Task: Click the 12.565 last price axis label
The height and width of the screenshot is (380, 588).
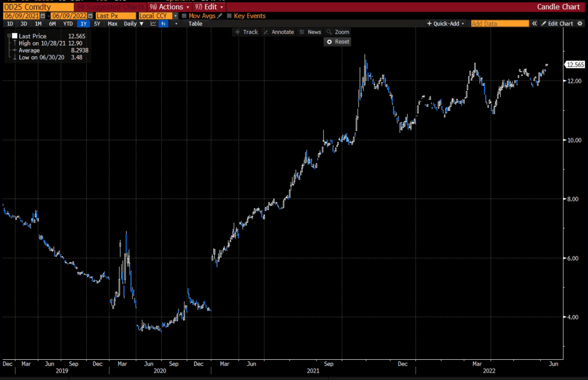Action: pyautogui.click(x=575, y=65)
